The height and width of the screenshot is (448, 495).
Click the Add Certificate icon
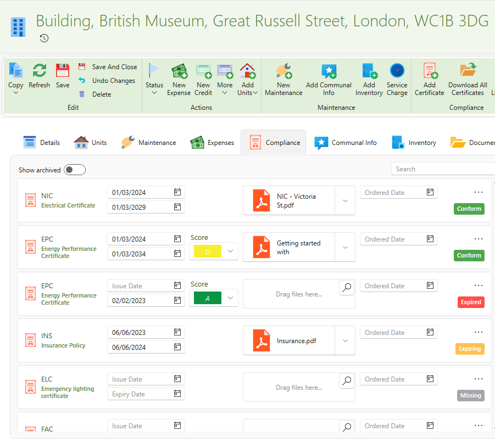point(430,71)
